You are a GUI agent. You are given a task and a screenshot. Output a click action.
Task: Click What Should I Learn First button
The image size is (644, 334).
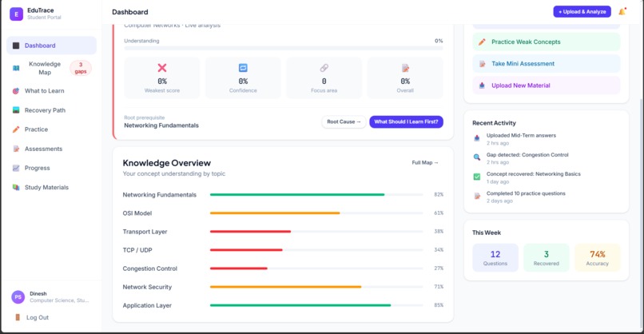(406, 121)
